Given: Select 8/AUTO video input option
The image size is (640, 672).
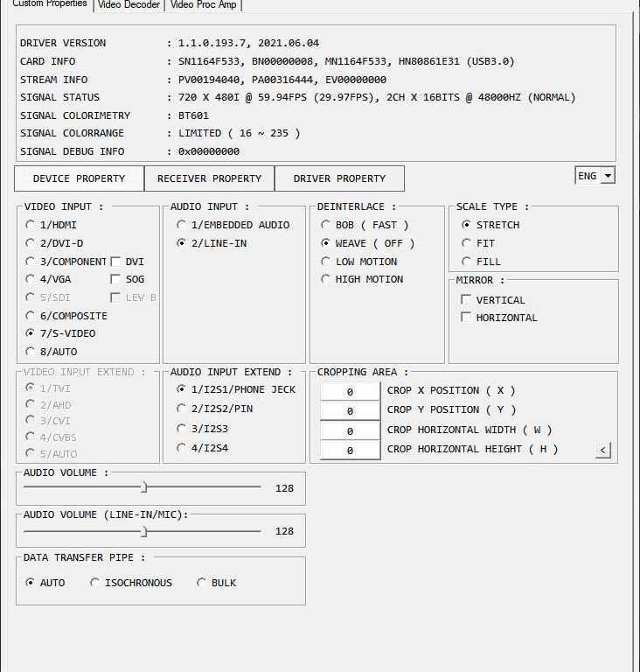Looking at the screenshot, I should [x=31, y=352].
